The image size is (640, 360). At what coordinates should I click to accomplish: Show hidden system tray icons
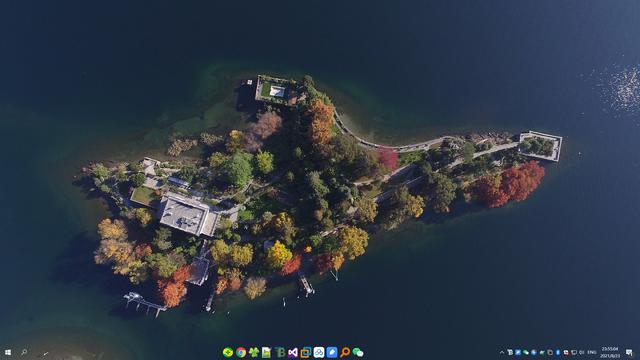click(502, 352)
